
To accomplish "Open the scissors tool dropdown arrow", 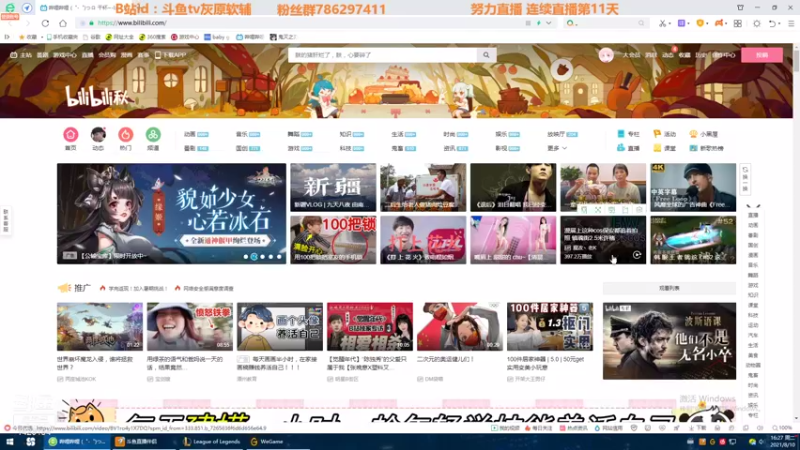I will pos(669,23).
